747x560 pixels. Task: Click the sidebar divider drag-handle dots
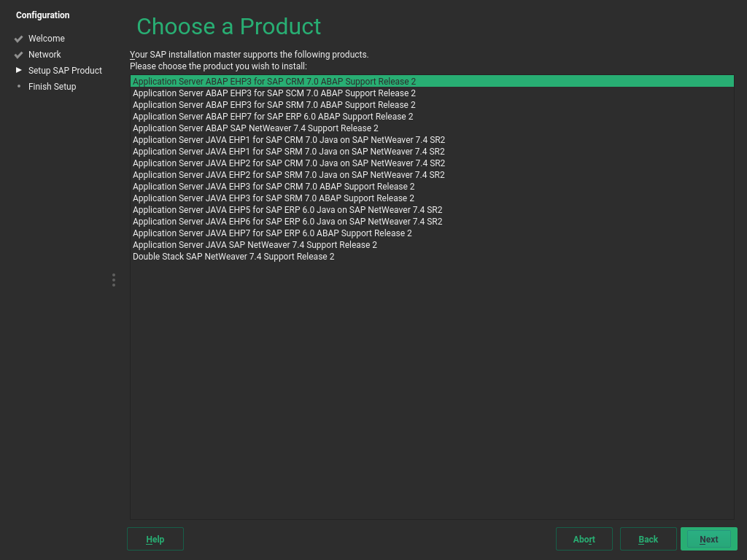pyautogui.click(x=113, y=280)
